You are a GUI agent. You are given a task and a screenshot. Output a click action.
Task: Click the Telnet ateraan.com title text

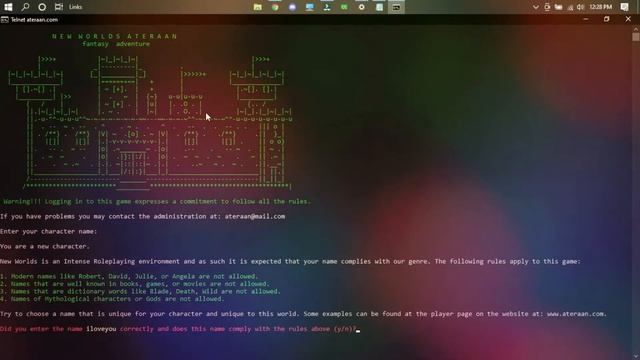click(x=34, y=20)
